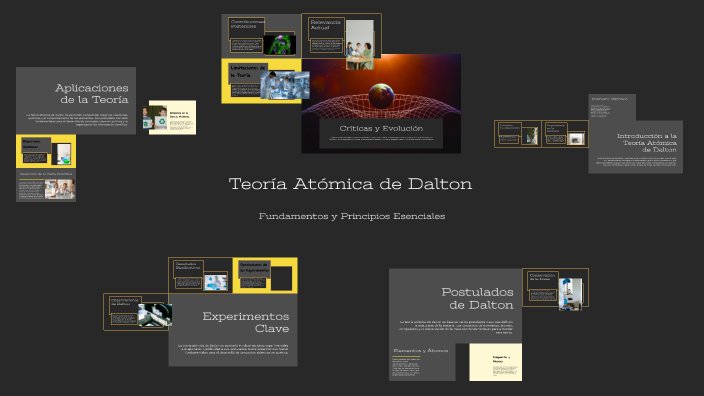This screenshot has width=704, height=396.
Task: Select description paragraph under 'Postulados de Dalton'
Action: 456,327
